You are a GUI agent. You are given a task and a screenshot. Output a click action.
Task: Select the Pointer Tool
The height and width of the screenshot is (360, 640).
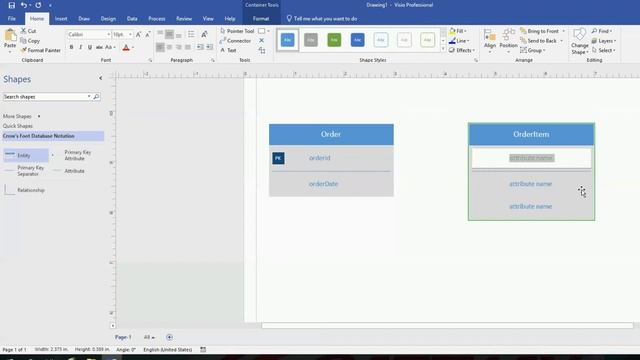click(x=237, y=31)
